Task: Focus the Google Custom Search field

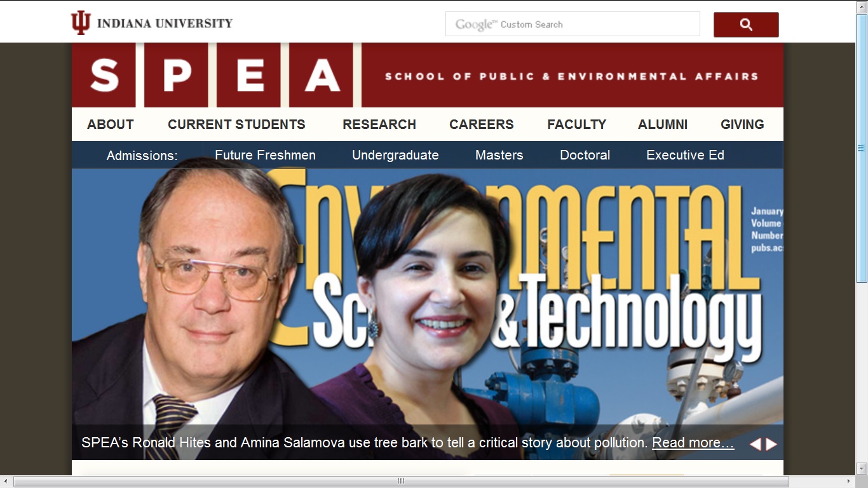Action: tap(573, 24)
